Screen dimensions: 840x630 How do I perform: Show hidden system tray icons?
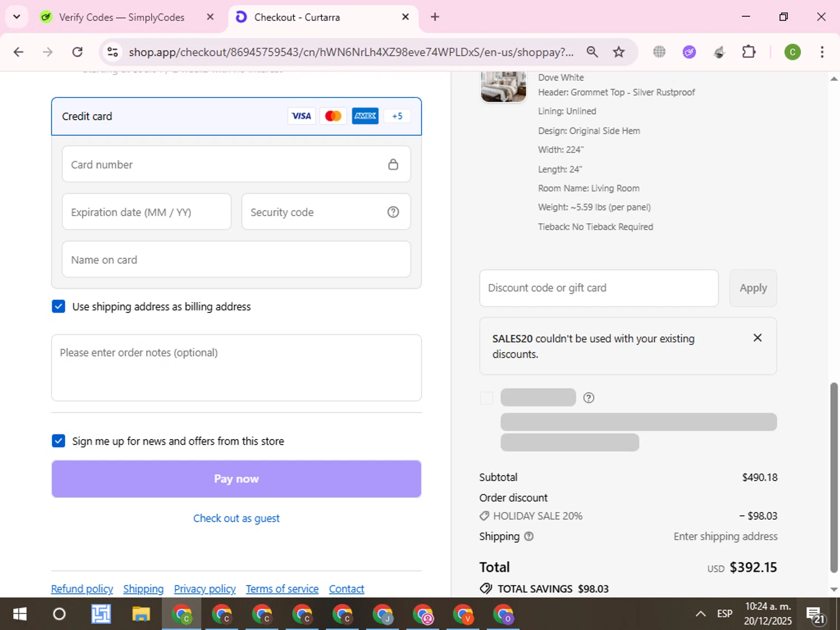click(x=701, y=614)
